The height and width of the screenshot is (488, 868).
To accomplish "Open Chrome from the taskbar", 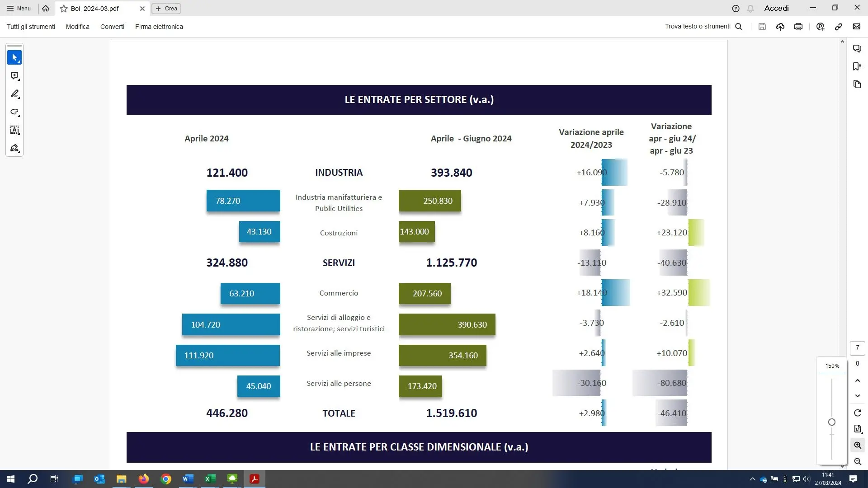I will [x=166, y=479].
